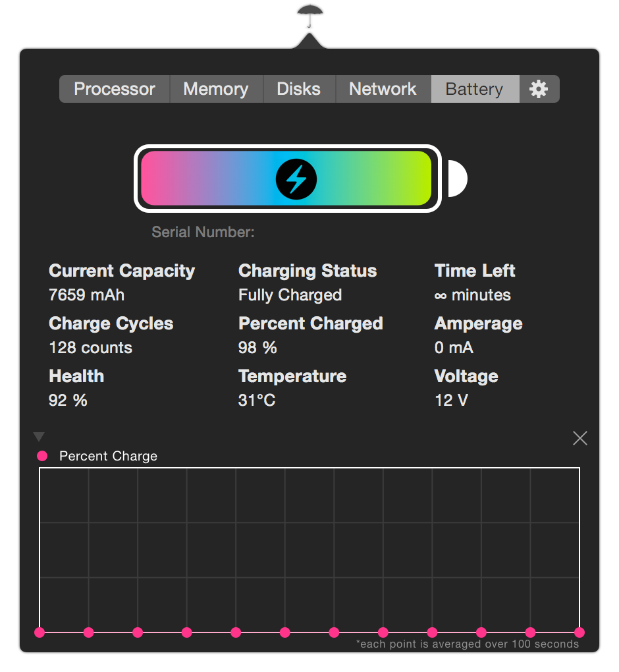619x672 pixels.
Task: Open settings with the gear icon
Action: point(539,89)
